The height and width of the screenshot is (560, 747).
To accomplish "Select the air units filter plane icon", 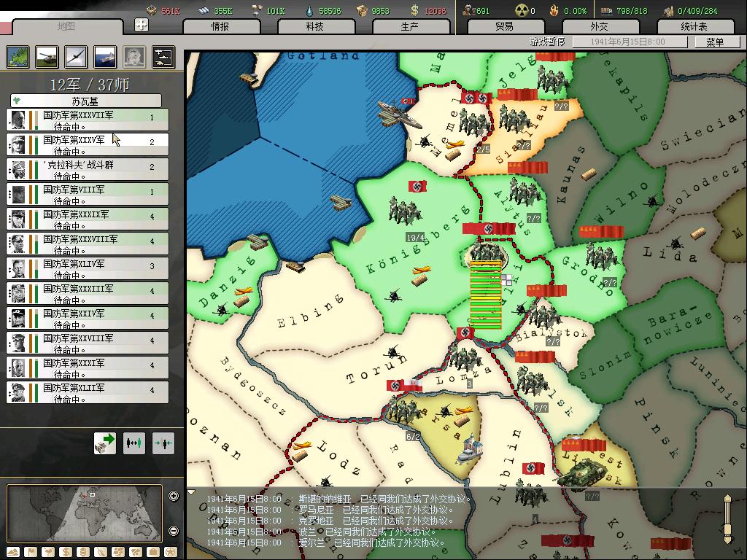I will pyautogui.click(x=76, y=57).
